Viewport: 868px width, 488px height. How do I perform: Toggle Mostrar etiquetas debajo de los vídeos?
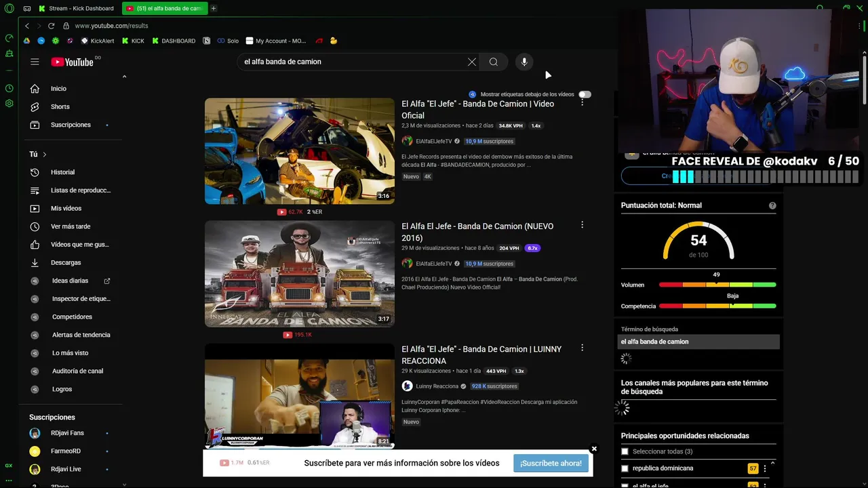coord(585,94)
